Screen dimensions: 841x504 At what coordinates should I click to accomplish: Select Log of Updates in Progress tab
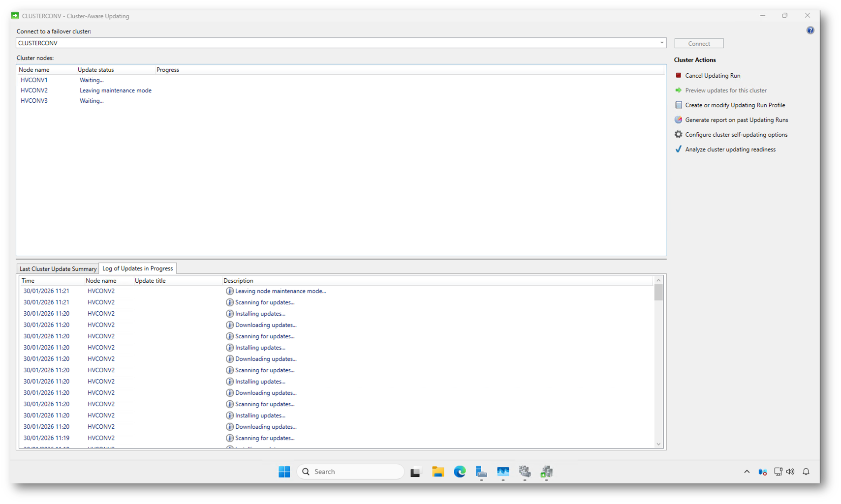click(137, 268)
